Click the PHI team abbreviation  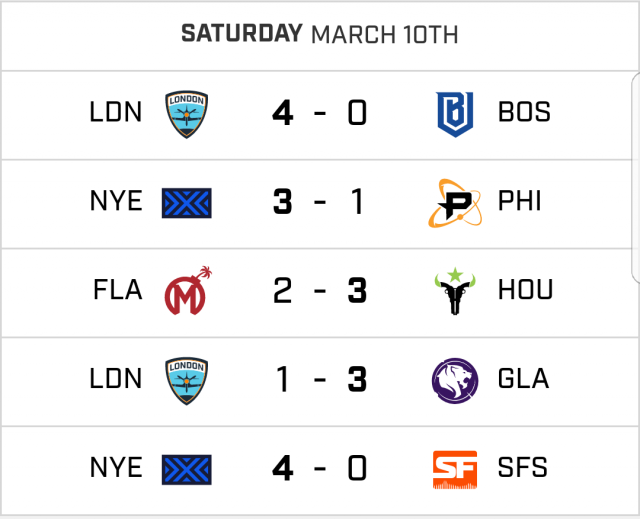[520, 203]
